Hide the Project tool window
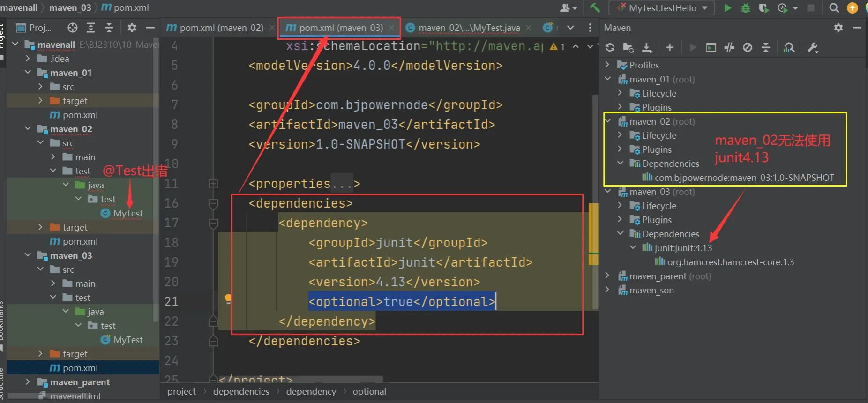Image resolution: width=868 pixels, height=403 pixels. (150, 28)
